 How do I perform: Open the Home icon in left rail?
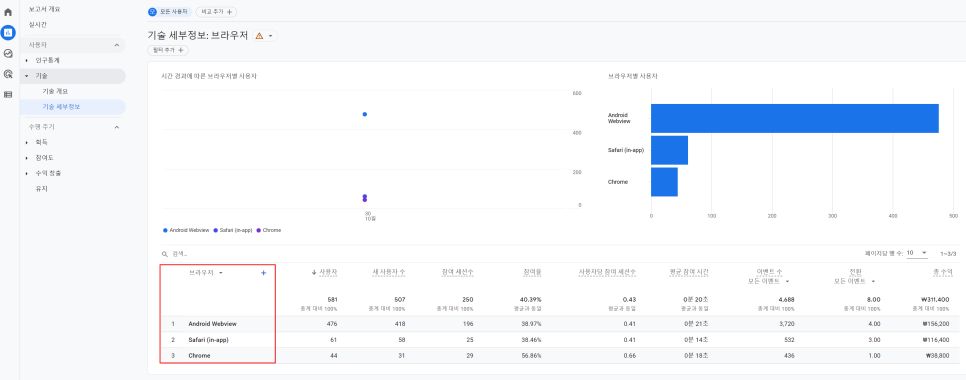point(8,12)
